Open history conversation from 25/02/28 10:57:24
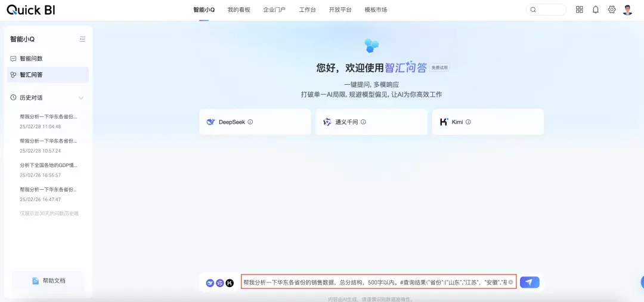The image size is (644, 302). coord(48,146)
